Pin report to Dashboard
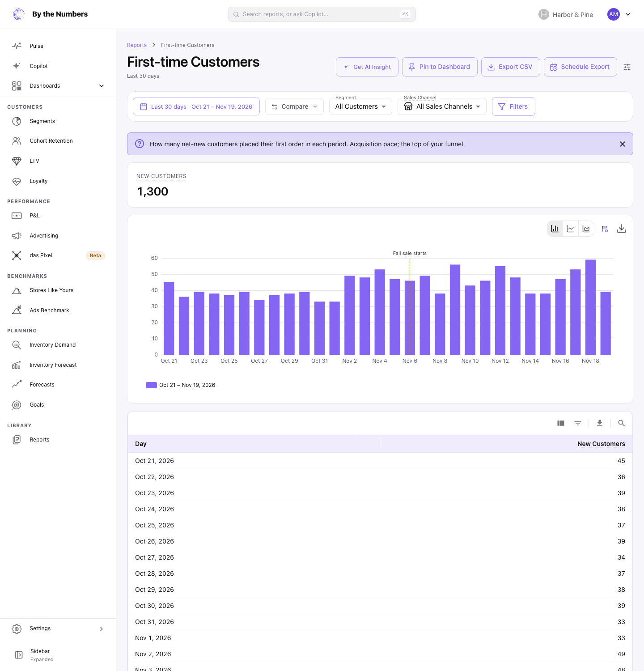The image size is (644, 671). point(440,67)
